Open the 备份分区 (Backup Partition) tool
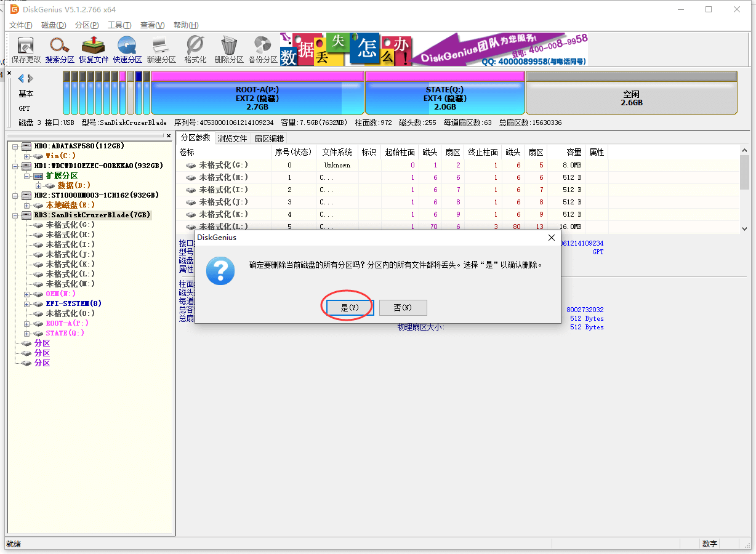The height and width of the screenshot is (554, 756). [x=263, y=49]
